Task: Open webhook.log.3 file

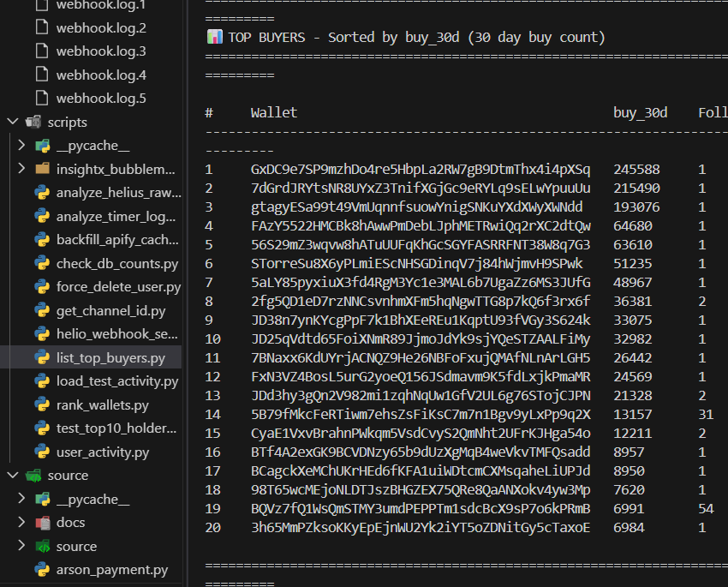Action: [101, 51]
